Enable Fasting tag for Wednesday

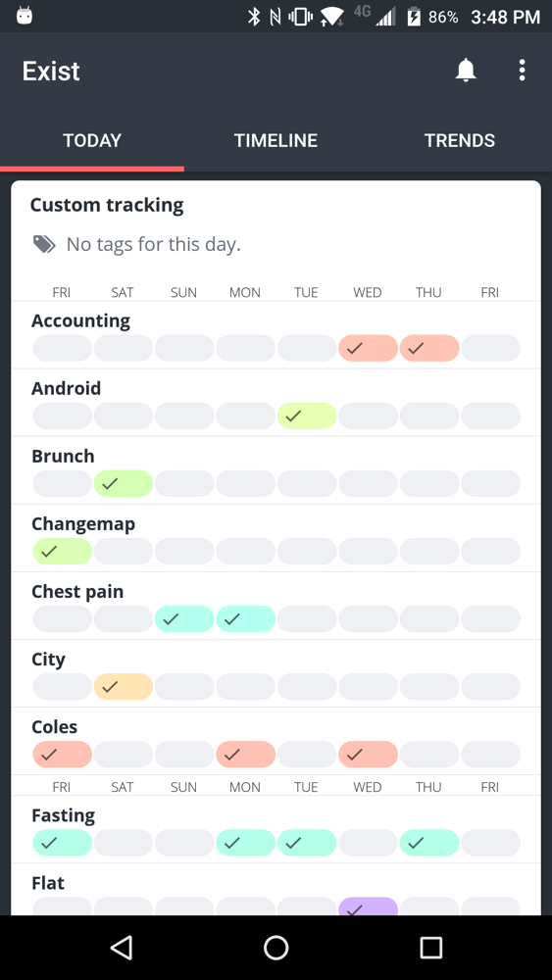(x=369, y=843)
